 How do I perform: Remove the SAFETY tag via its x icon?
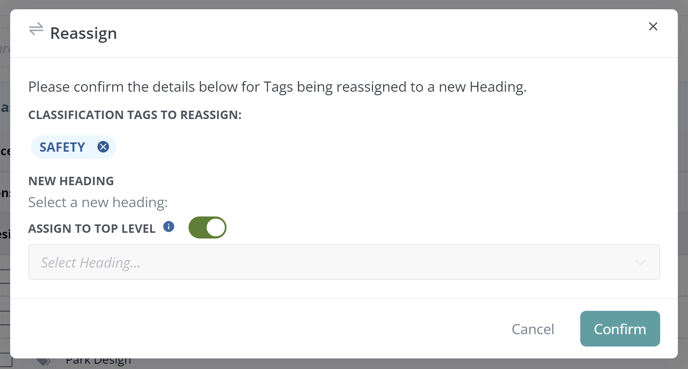pyautogui.click(x=103, y=147)
